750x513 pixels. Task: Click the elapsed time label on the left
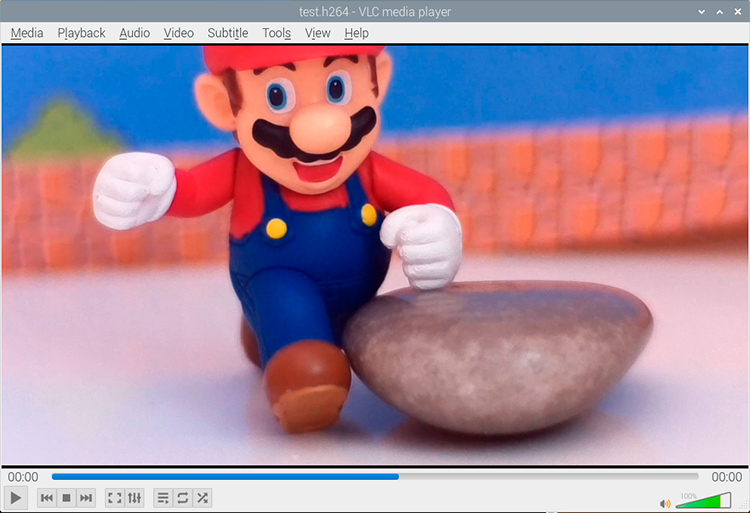coord(23,477)
